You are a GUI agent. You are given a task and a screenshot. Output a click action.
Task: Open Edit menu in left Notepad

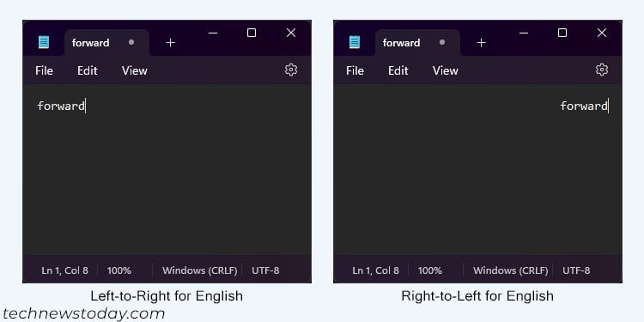click(x=88, y=70)
